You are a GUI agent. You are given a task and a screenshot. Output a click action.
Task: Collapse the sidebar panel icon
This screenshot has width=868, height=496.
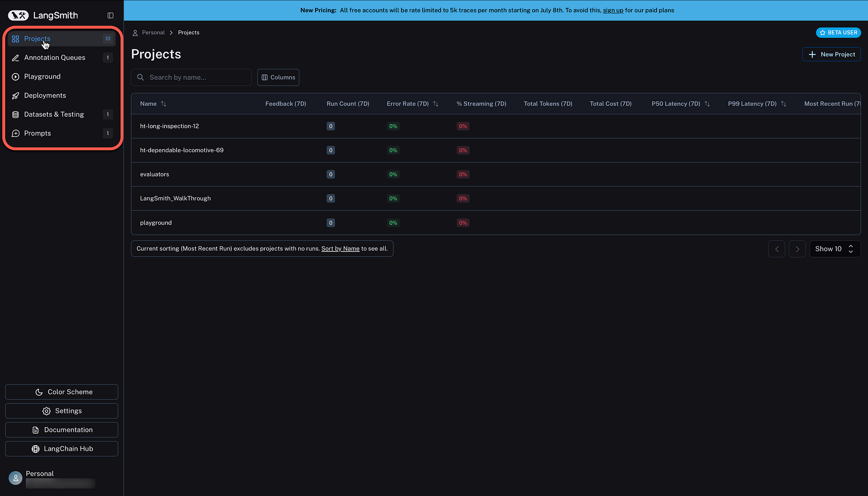coord(110,16)
